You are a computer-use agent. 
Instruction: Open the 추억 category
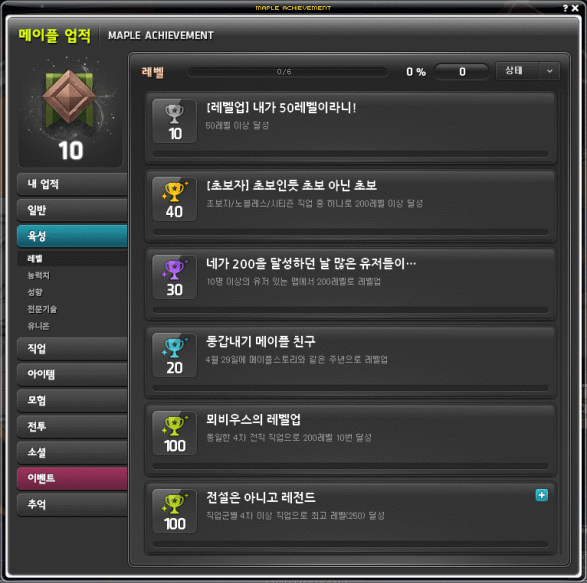pyautogui.click(x=72, y=504)
